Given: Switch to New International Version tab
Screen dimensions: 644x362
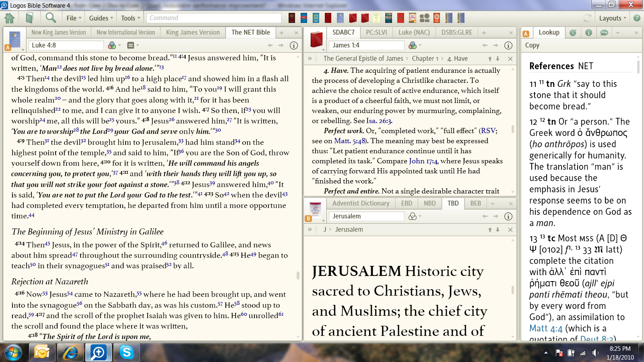Looking at the screenshot, I should 126,33.
